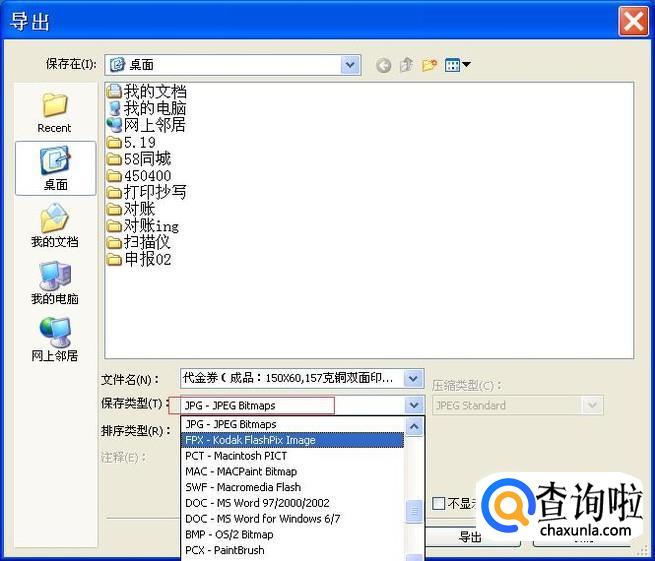This screenshot has width=655, height=561.
Task: Open Recent places in sidebar
Action: coord(54,113)
